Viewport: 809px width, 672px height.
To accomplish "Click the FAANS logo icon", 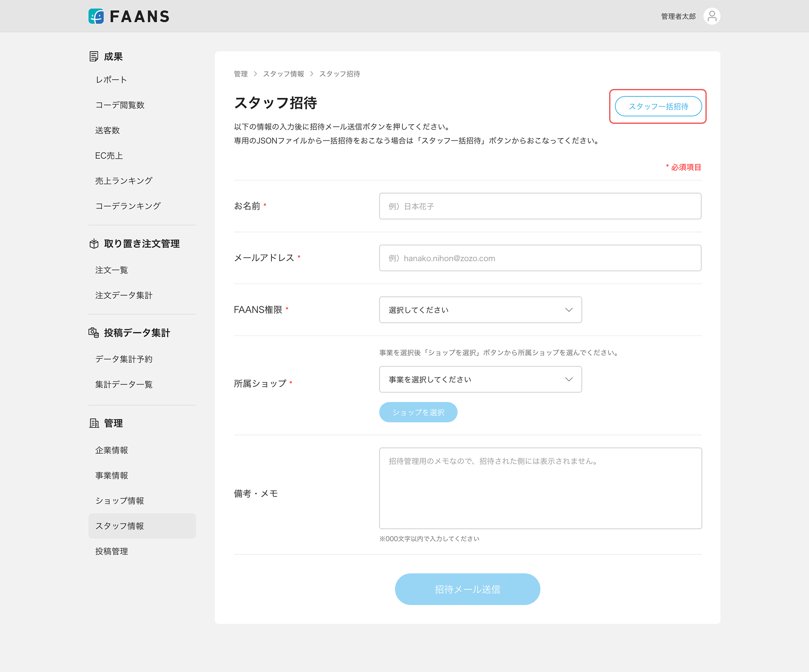I will (96, 16).
